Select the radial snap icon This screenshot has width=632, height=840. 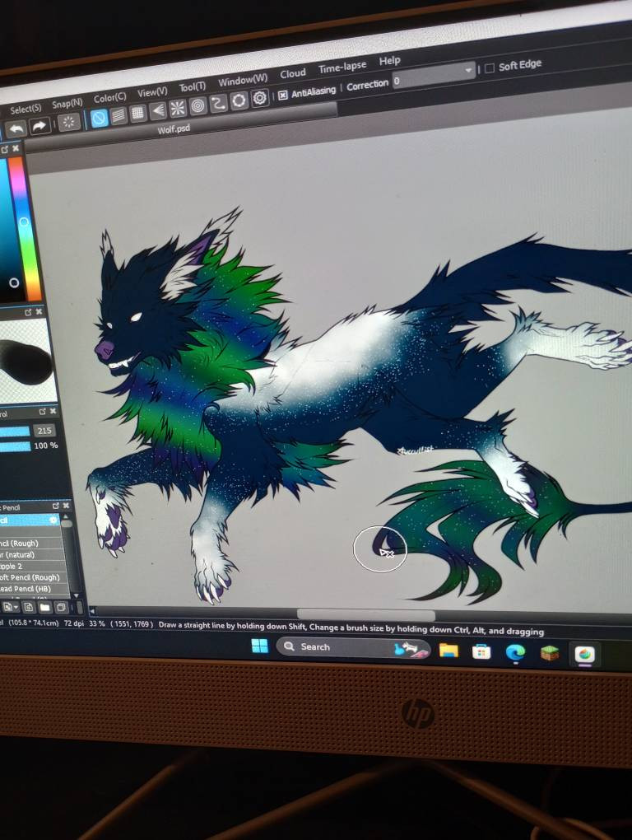point(177,108)
